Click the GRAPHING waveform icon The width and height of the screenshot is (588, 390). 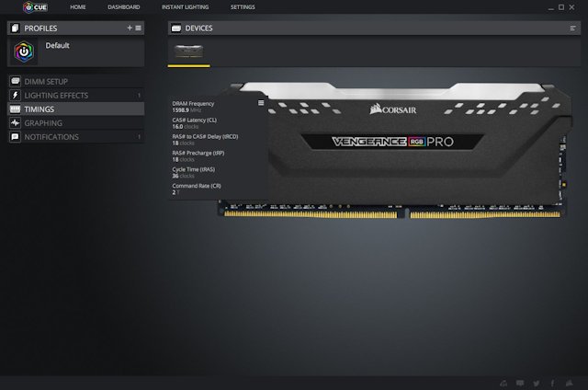[15, 122]
